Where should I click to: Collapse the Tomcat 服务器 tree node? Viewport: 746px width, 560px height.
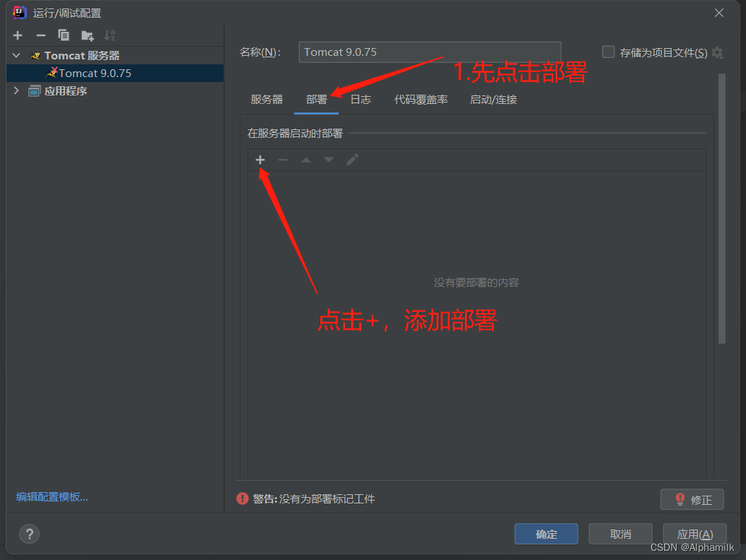(16, 56)
